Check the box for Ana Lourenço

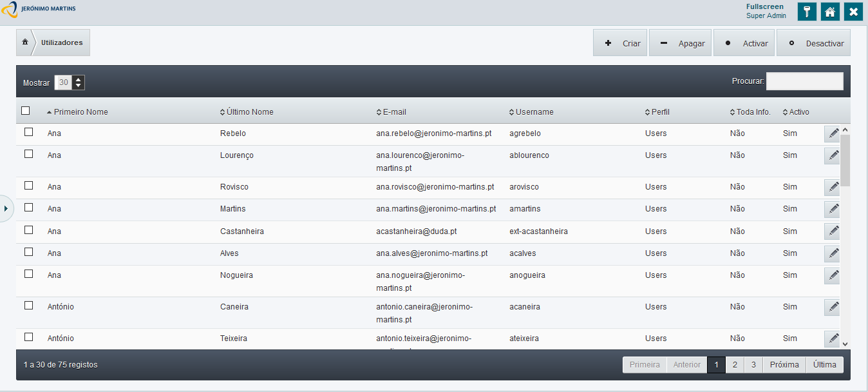click(28, 154)
